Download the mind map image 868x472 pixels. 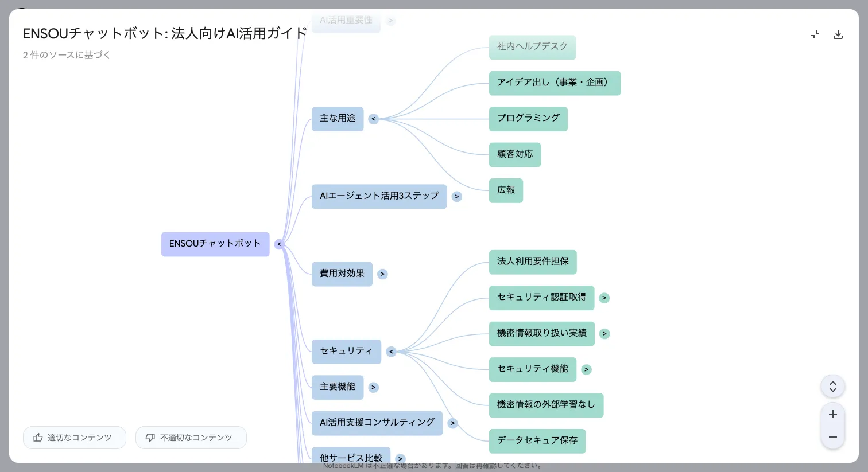838,34
